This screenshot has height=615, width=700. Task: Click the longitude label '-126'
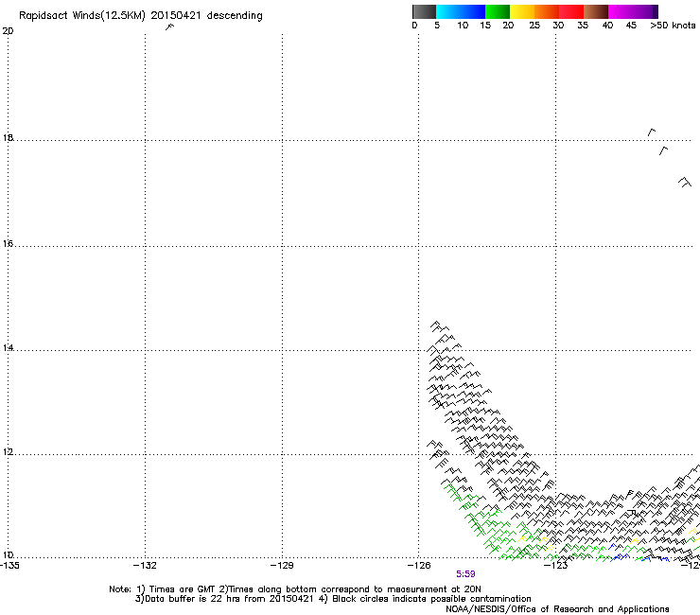click(419, 566)
